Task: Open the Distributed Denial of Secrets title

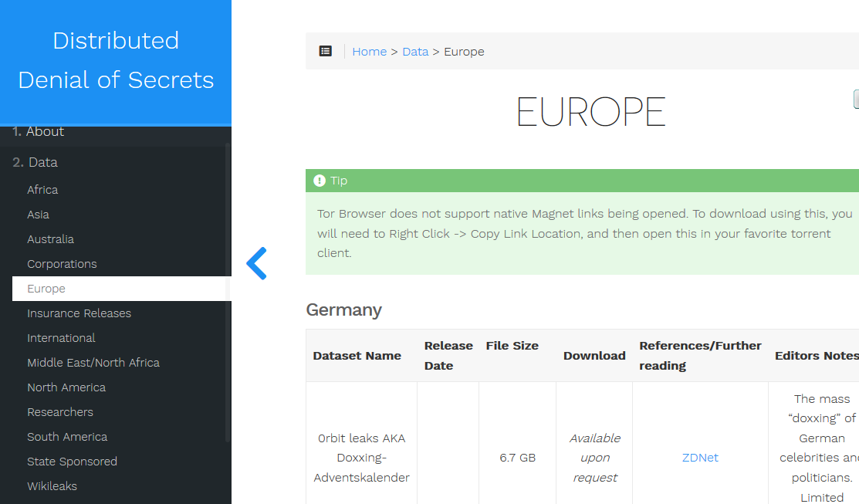Action: point(116,60)
